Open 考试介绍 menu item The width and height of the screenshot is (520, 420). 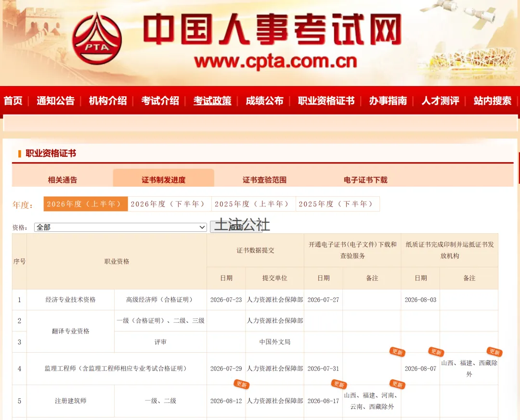[160, 101]
